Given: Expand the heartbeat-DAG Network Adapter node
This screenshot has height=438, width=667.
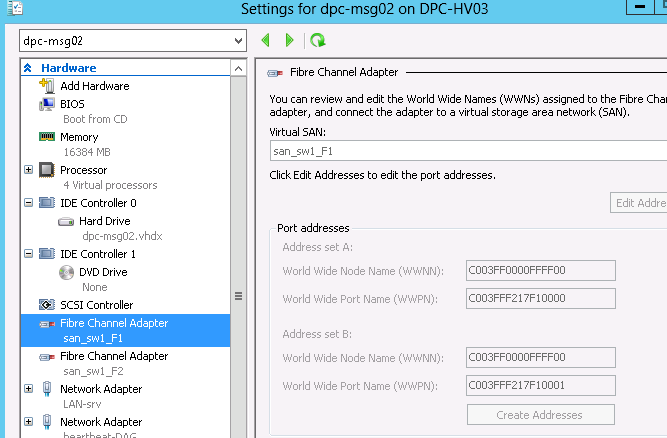Looking at the screenshot, I should point(29,422).
